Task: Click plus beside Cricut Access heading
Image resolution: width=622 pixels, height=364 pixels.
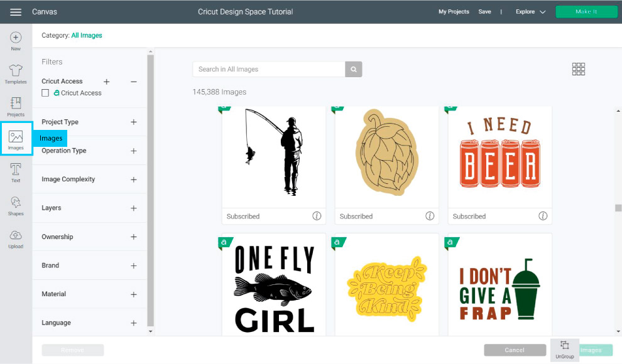Action: (106, 82)
